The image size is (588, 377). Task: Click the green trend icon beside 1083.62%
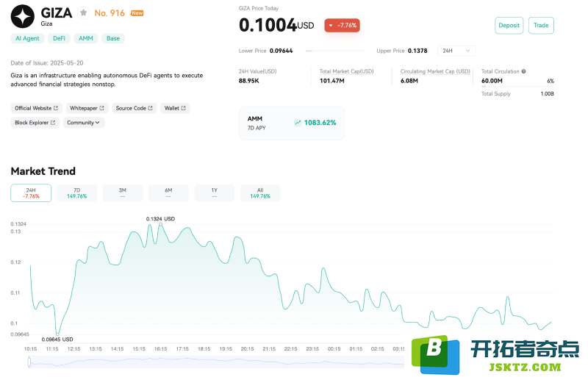(x=298, y=123)
